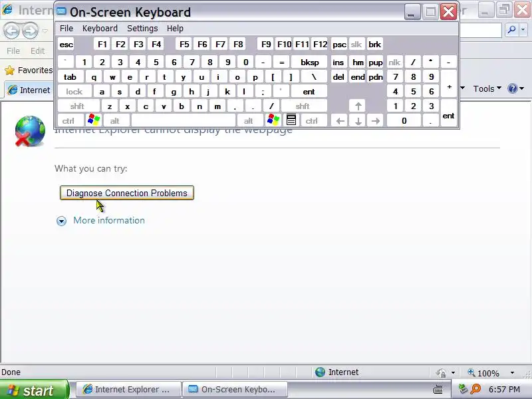Click the bksp key
The image size is (532, 399).
pos(310,63)
